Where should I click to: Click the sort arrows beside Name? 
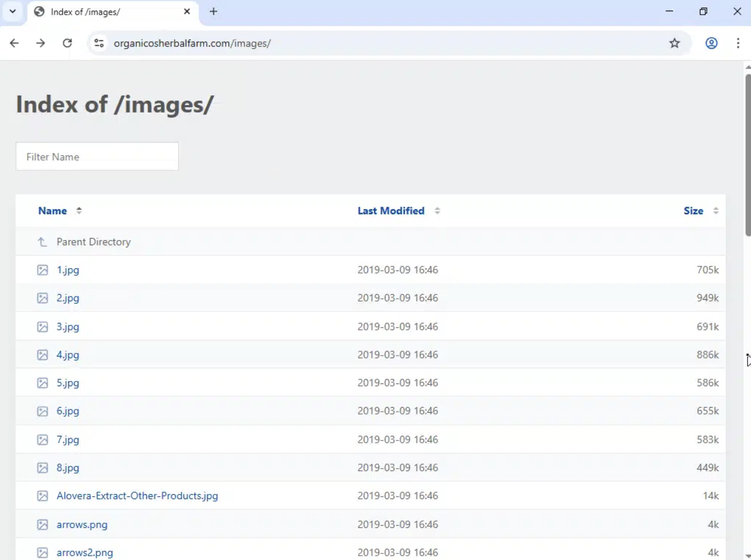(79, 210)
